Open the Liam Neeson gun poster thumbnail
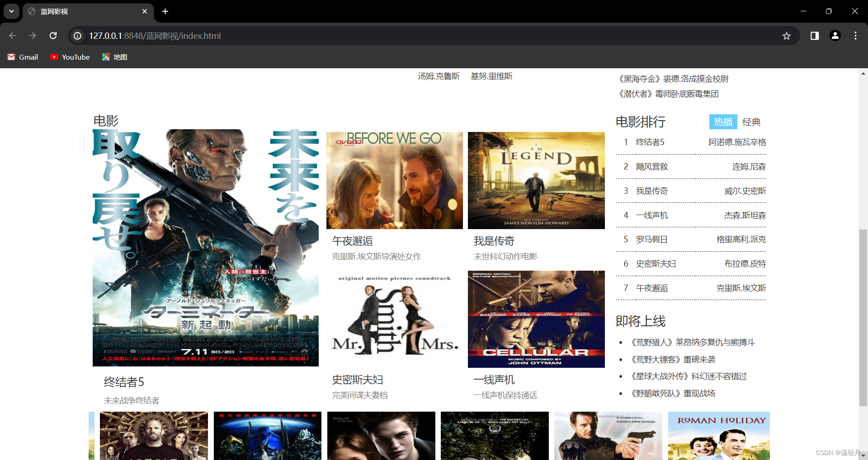The width and height of the screenshot is (868, 460). [x=608, y=436]
